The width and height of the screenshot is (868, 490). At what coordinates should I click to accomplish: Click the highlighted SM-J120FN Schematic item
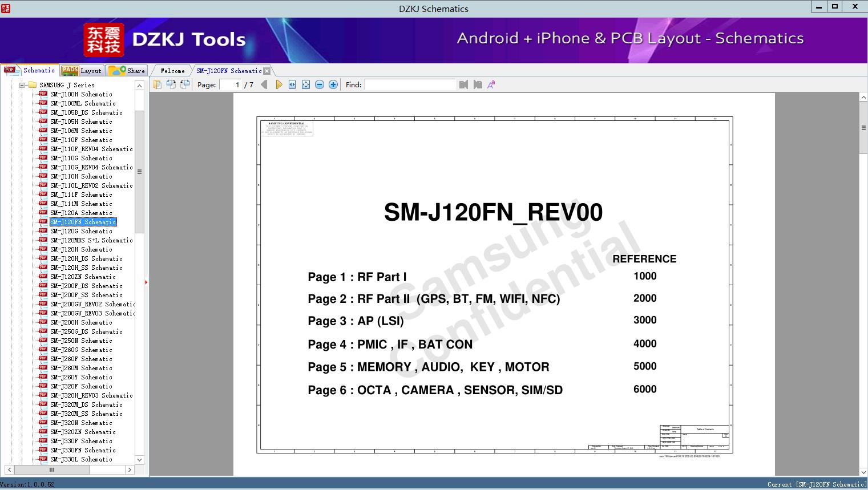tap(83, 222)
